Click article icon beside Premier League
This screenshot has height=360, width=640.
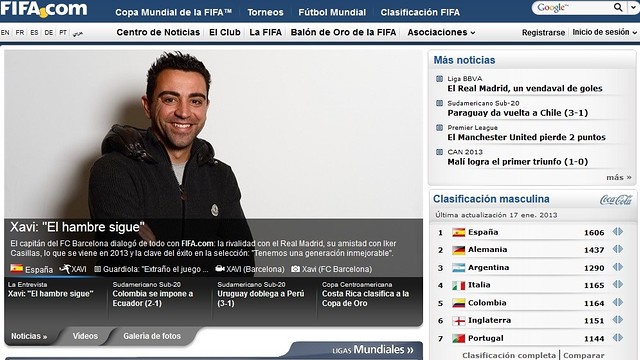pyautogui.click(x=440, y=128)
